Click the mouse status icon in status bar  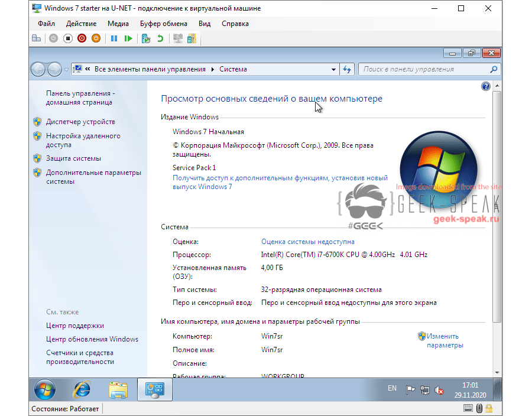click(x=479, y=408)
